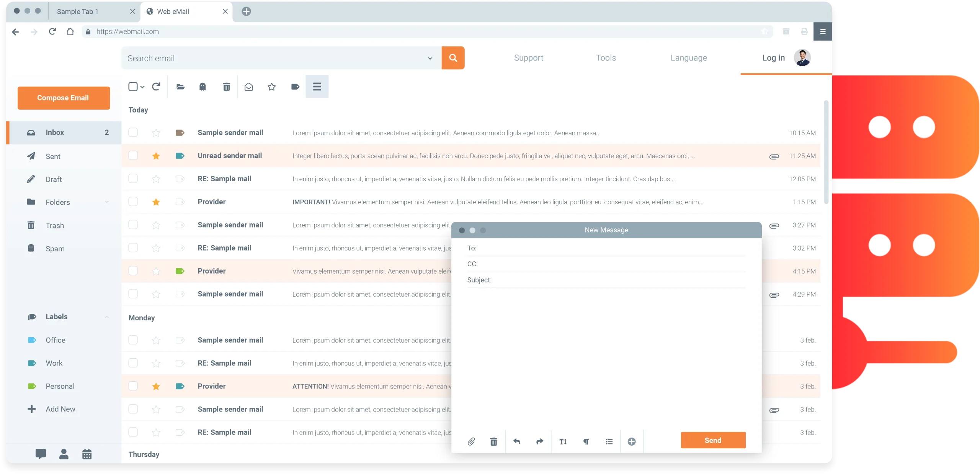This screenshot has width=980, height=474.
Task: Open the Language menu
Action: click(688, 58)
